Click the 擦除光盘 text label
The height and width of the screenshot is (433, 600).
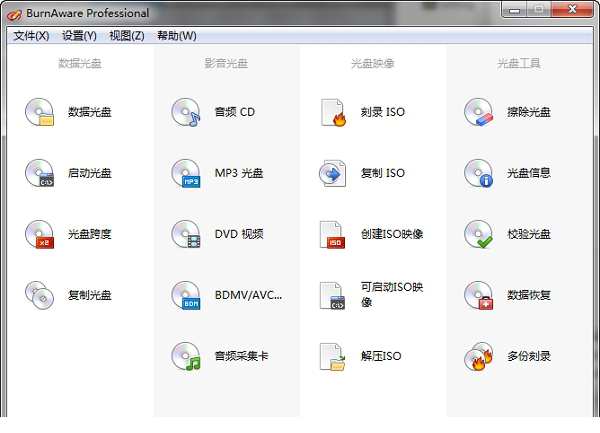529,112
